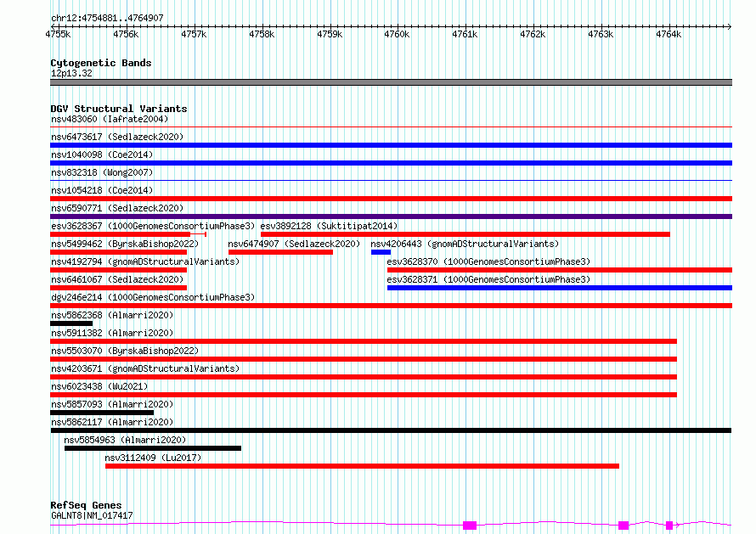Open the nsv1040098 (Coe2014) variant label
Viewport: 756px width, 534px height.
point(102,155)
